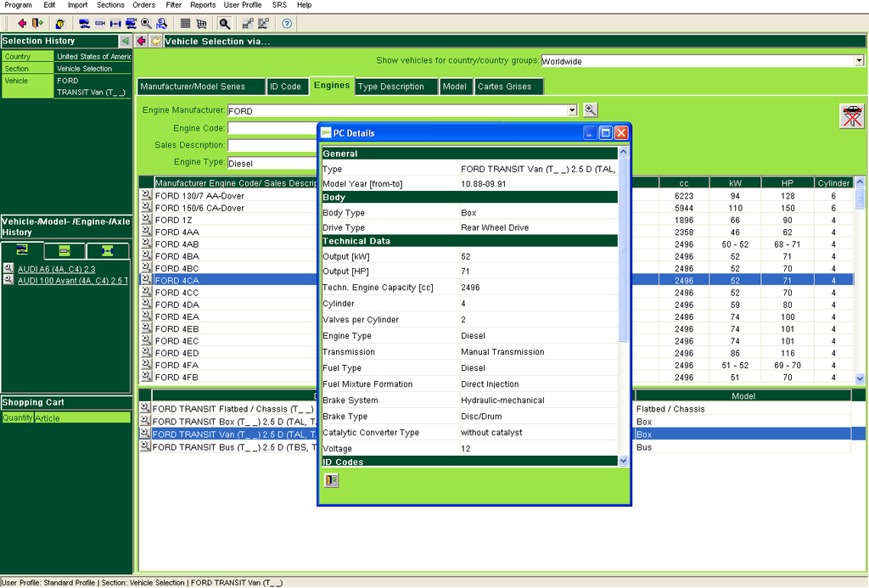Click the axle selection icon in the main toolbar
The width and height of the screenshot is (869, 588).
click(x=115, y=23)
